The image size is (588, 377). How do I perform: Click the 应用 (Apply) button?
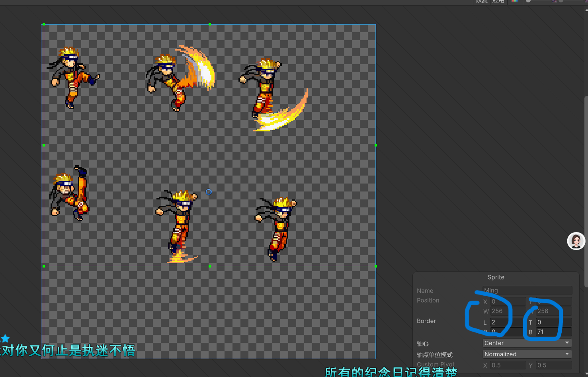(498, 2)
